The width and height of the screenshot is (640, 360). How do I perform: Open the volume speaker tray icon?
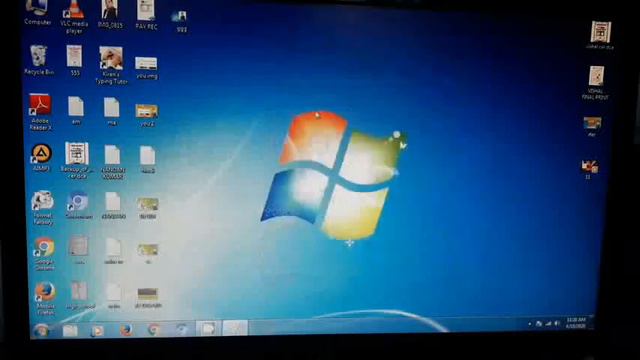click(557, 324)
